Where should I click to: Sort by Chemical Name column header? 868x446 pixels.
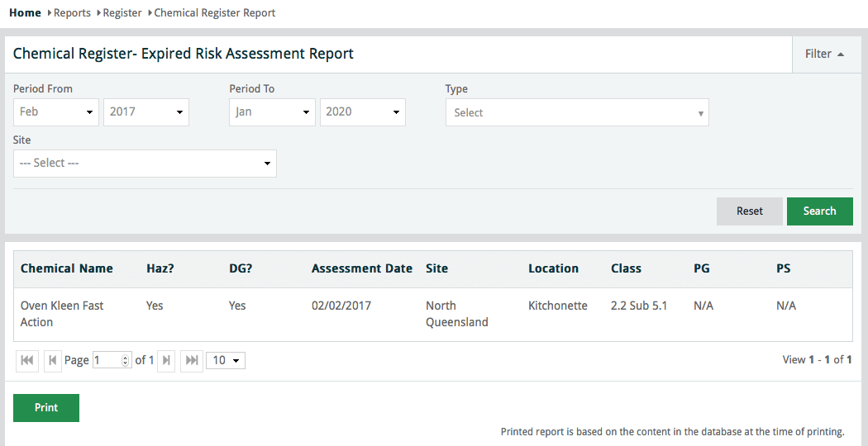67,268
